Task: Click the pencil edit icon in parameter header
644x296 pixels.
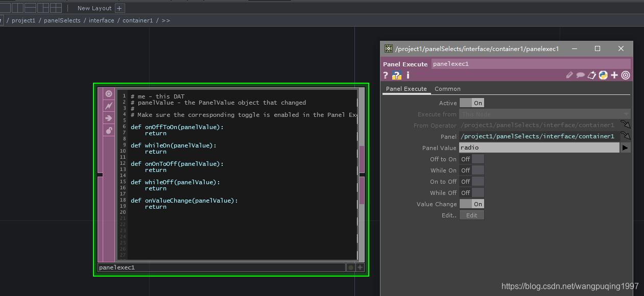Action: [569, 75]
